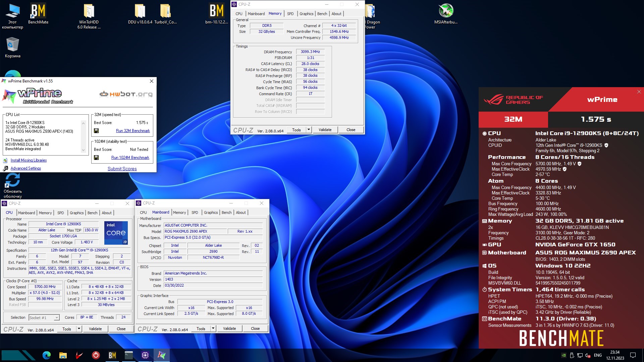Click Tools button in Mainboard CPU-Z window
644x362 pixels.
[x=201, y=328]
